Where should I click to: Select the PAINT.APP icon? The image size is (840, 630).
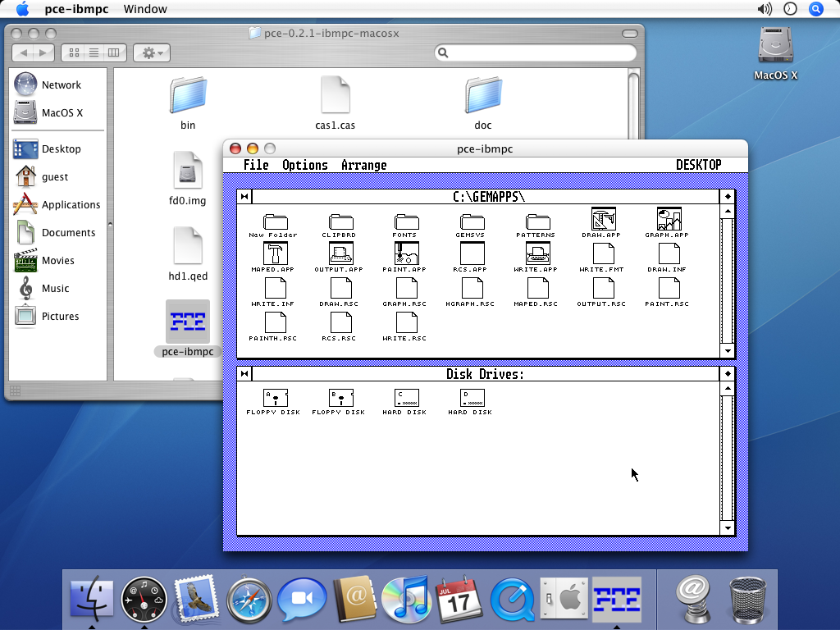[406, 253]
